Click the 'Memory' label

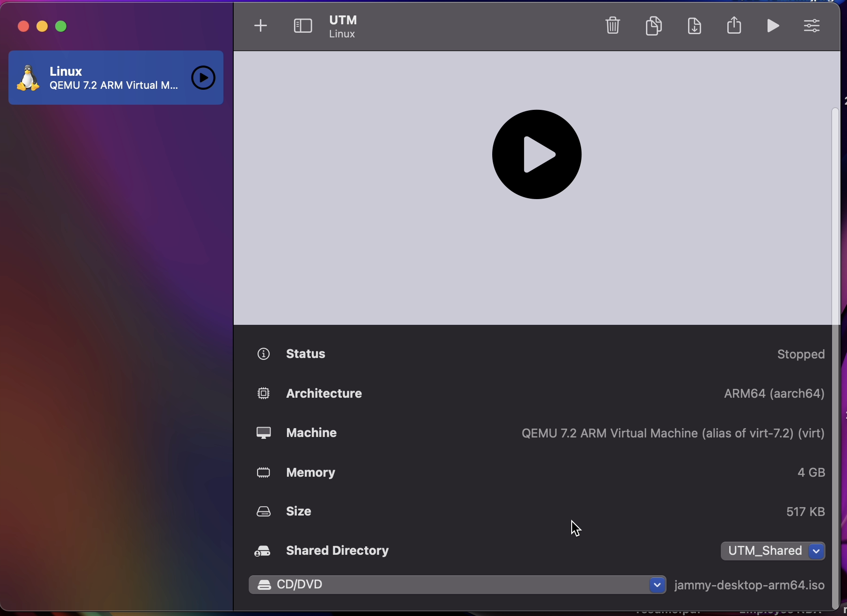311,473
